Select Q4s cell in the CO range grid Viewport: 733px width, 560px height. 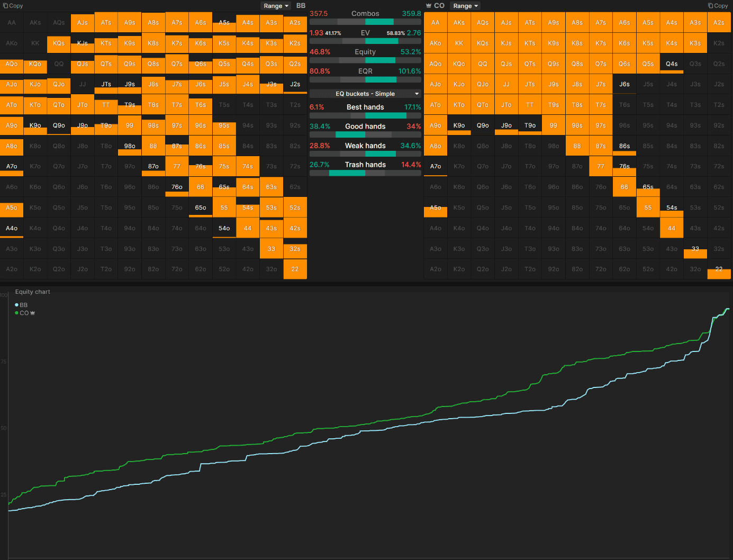pos(672,64)
